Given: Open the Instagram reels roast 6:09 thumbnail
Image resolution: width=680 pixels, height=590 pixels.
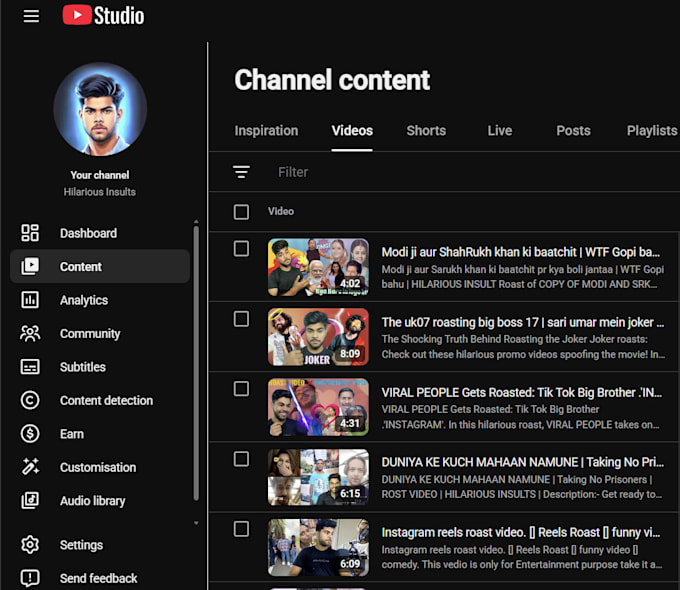Looking at the screenshot, I should (318, 547).
